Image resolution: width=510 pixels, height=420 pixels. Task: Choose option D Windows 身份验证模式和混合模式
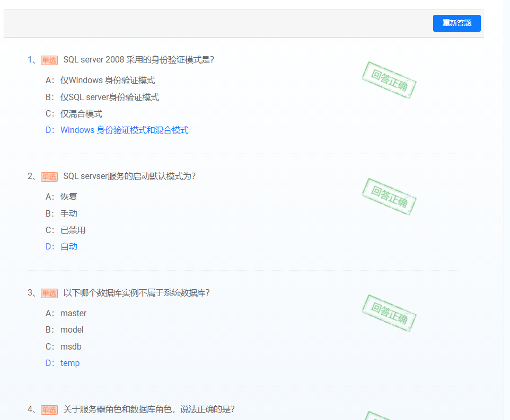[x=117, y=130]
